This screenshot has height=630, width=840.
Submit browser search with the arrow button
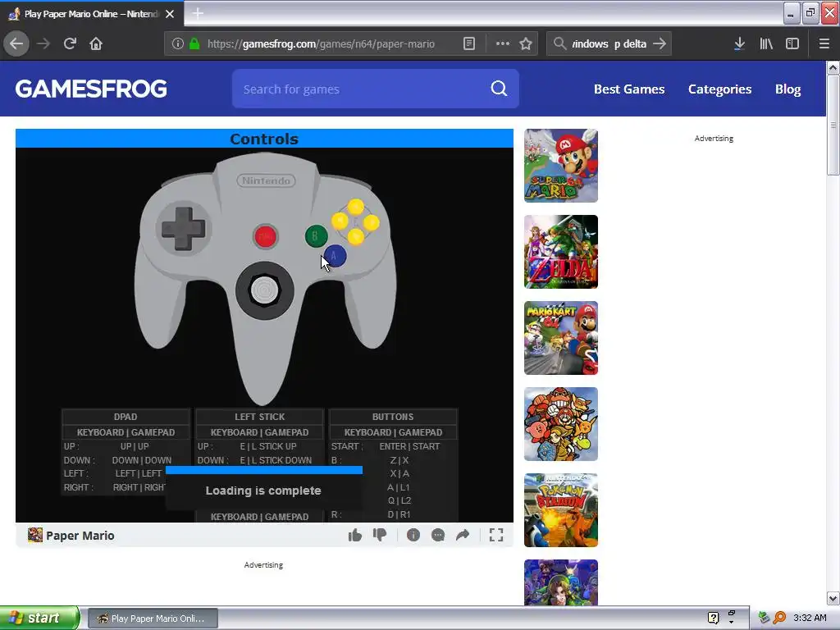point(660,43)
